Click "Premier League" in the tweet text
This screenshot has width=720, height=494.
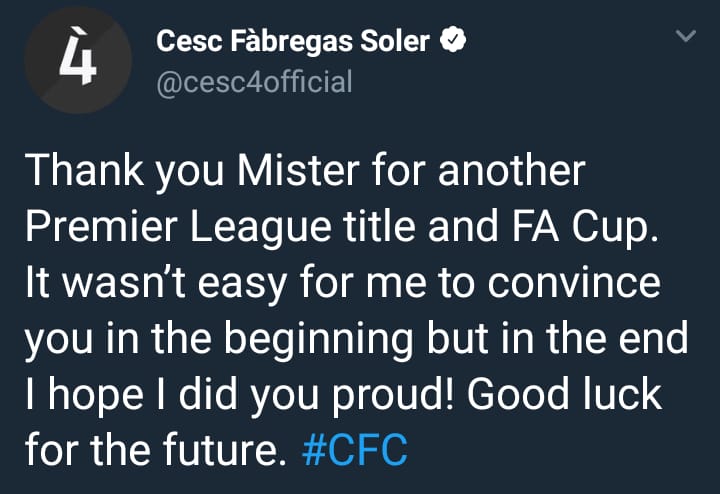pos(178,227)
